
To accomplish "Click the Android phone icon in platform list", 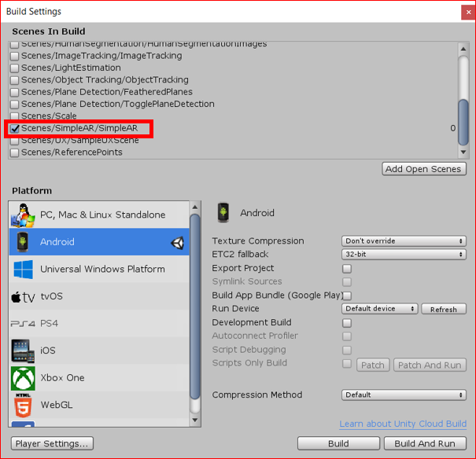I will tap(23, 242).
